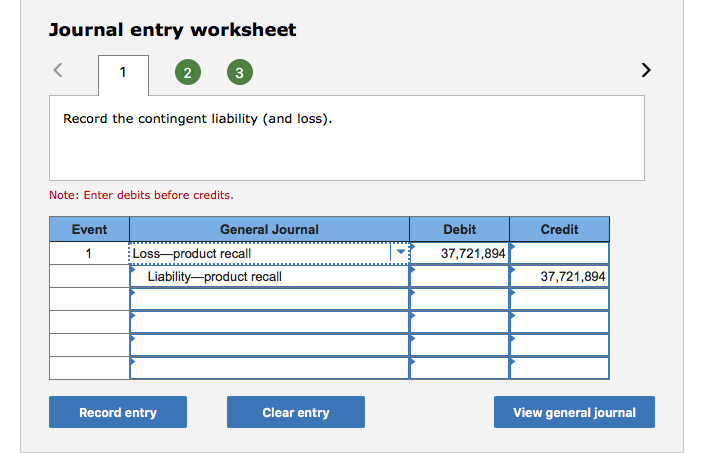Select event number 1 cell

point(89,253)
